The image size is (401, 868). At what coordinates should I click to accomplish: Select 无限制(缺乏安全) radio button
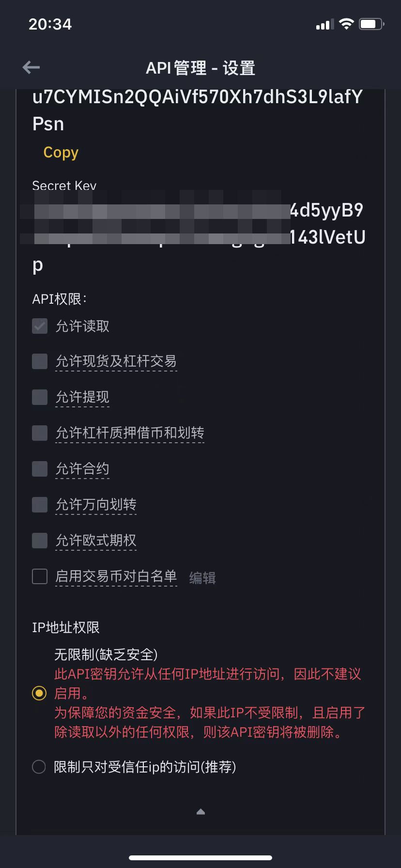point(39,693)
